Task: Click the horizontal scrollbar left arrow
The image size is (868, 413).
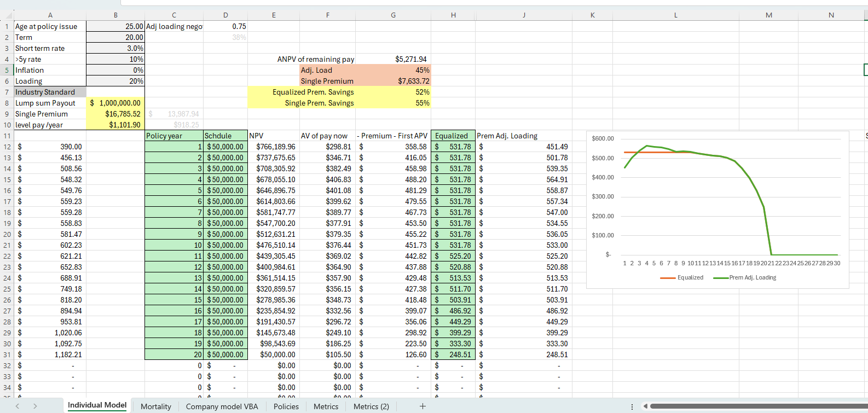Action: [645, 406]
